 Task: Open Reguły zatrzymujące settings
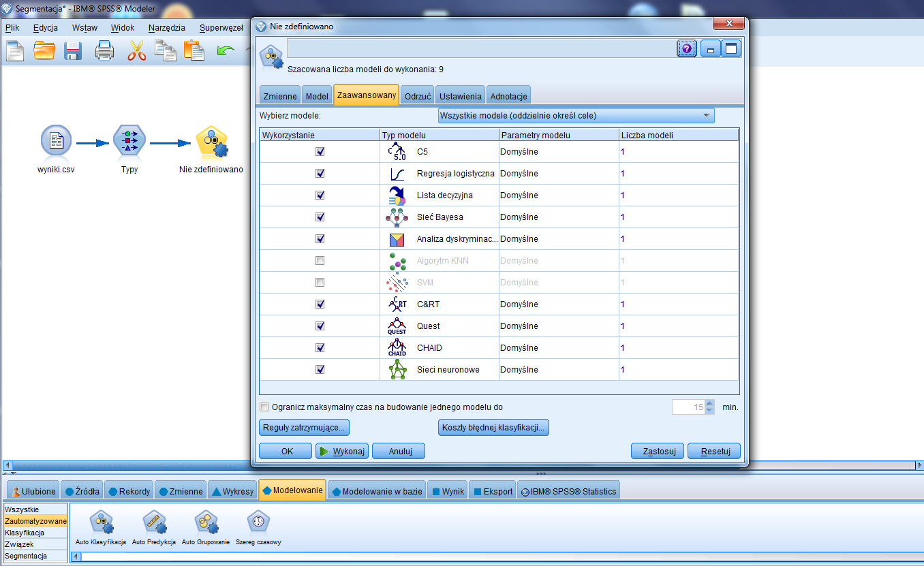tap(305, 428)
